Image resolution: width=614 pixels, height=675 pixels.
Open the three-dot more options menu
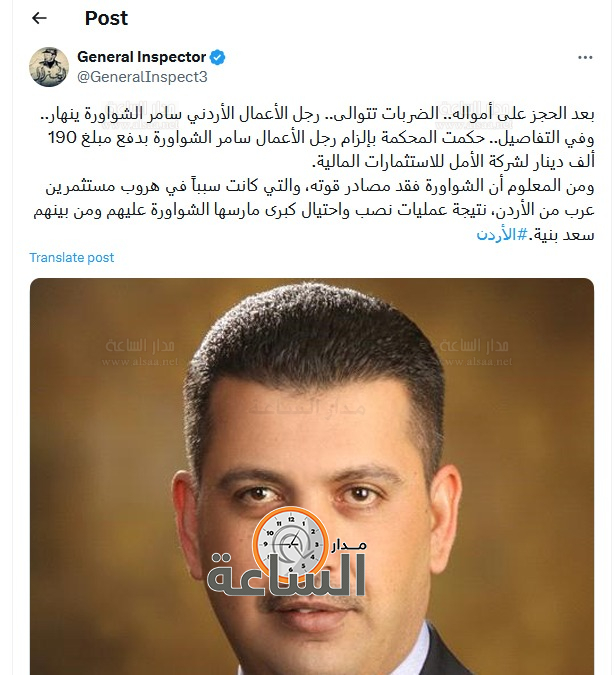click(x=585, y=57)
